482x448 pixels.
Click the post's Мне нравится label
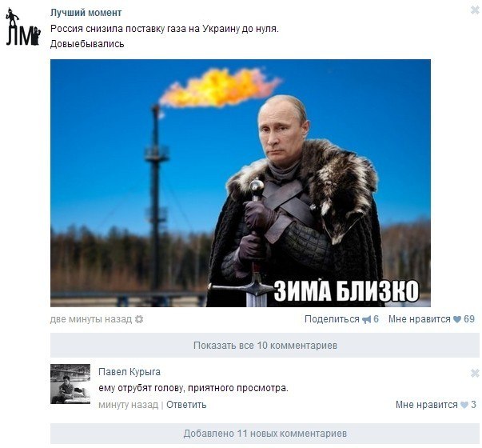[x=420, y=319]
